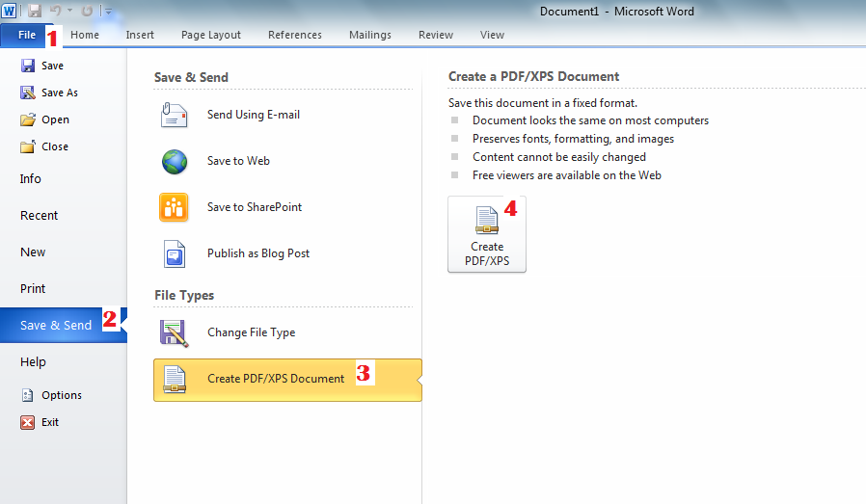Click the Save floppy disk icon in sidebar
Screen dimensions: 866x504
tap(28, 66)
